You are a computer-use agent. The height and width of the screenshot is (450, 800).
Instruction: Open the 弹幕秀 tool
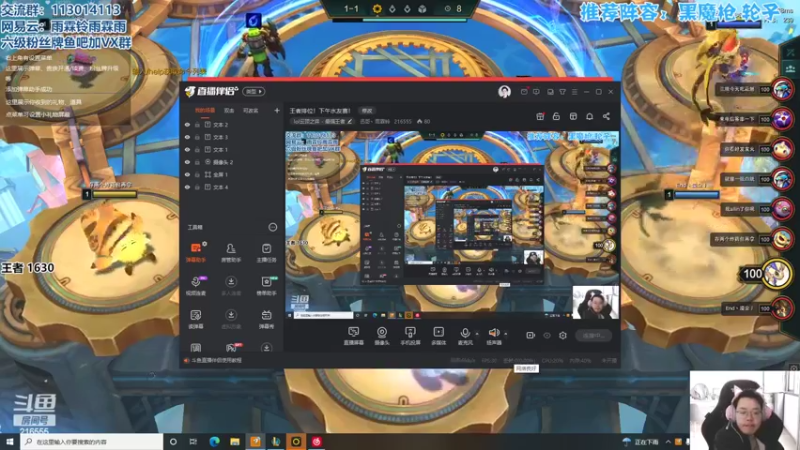266,319
